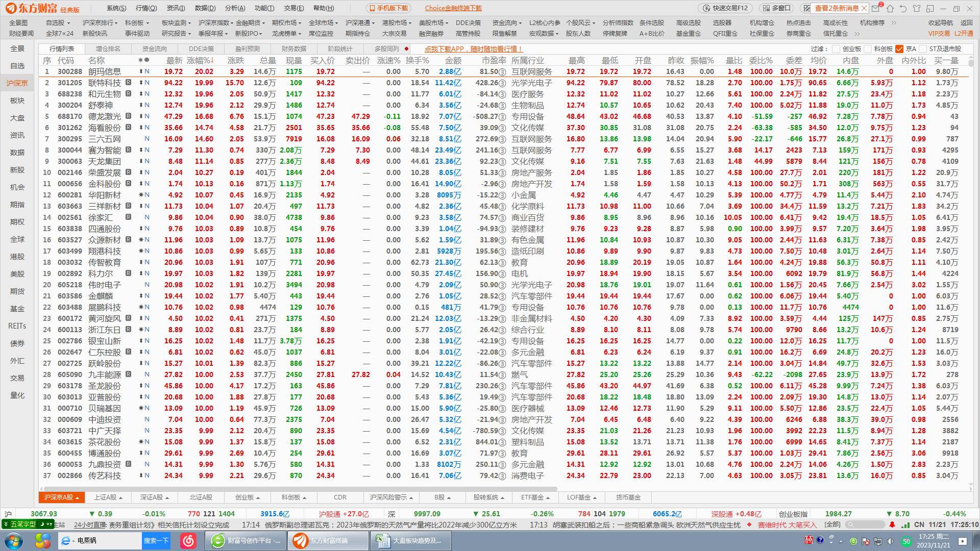Screen dimensions: 980x551
Task: Open the skin (shirt) theme icon
Action: tap(917, 8)
